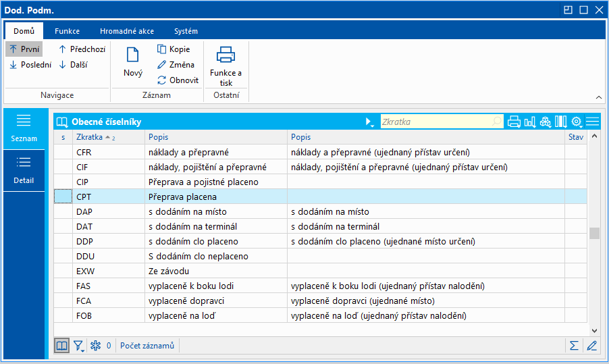The image size is (609, 364).
Task: Open the filter funnel dropdown
Action: (79, 346)
